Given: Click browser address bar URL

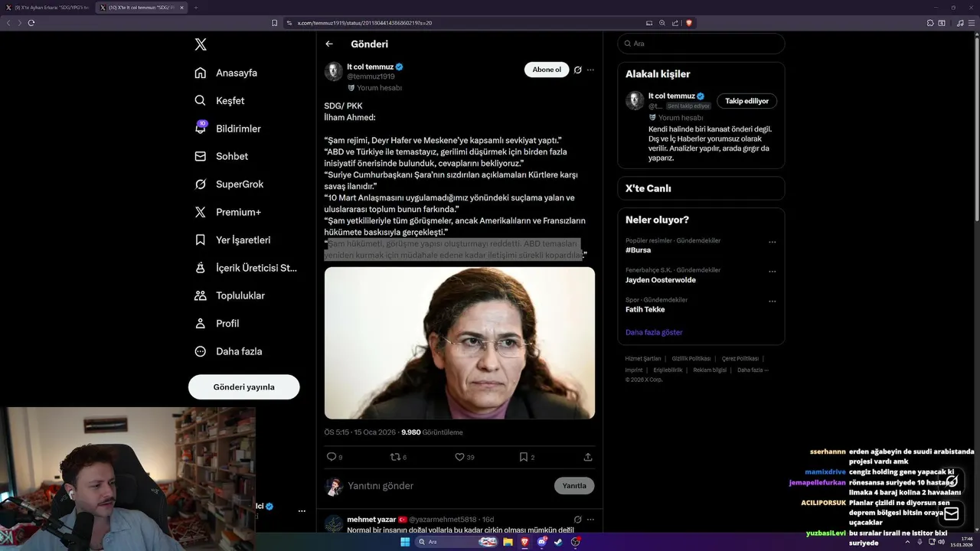Looking at the screenshot, I should [x=364, y=23].
